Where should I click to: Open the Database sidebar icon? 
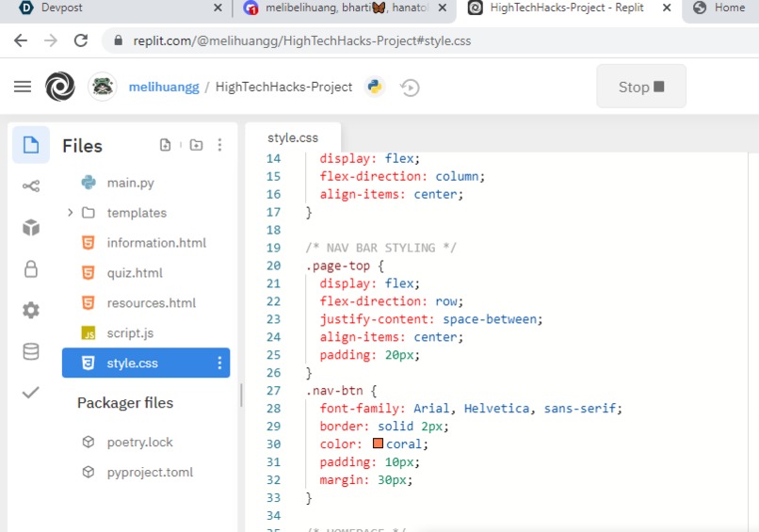31,351
